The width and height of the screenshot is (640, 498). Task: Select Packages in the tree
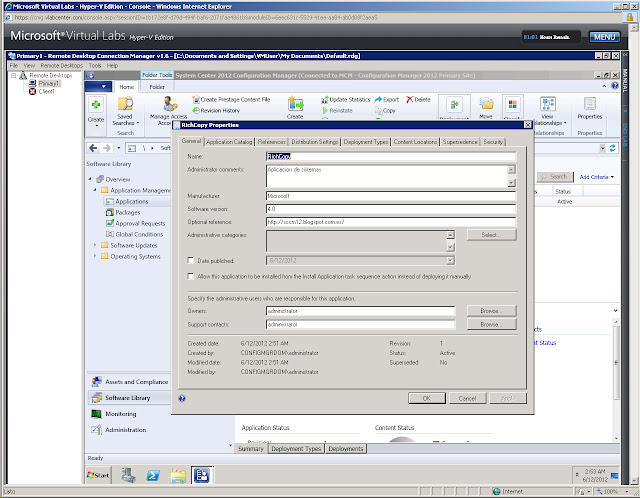coord(123,212)
